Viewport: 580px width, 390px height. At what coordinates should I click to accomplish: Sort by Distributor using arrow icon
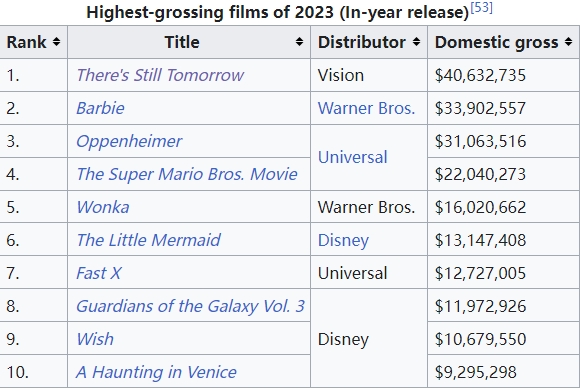[416, 42]
